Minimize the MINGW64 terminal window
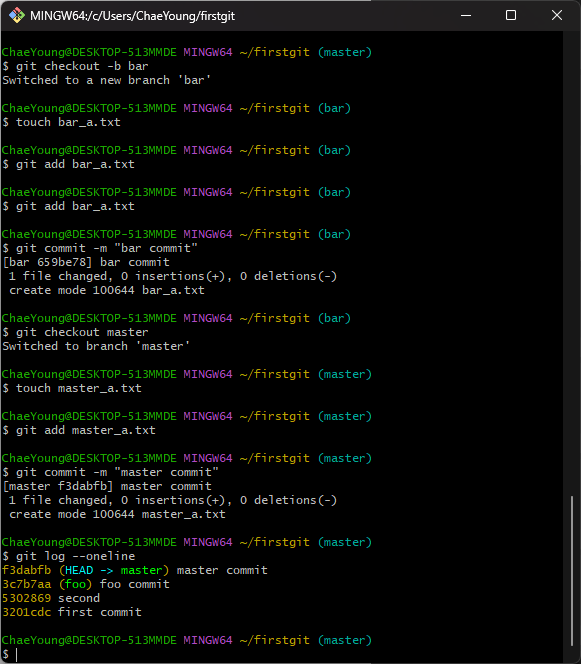The image size is (581, 664). [466, 16]
